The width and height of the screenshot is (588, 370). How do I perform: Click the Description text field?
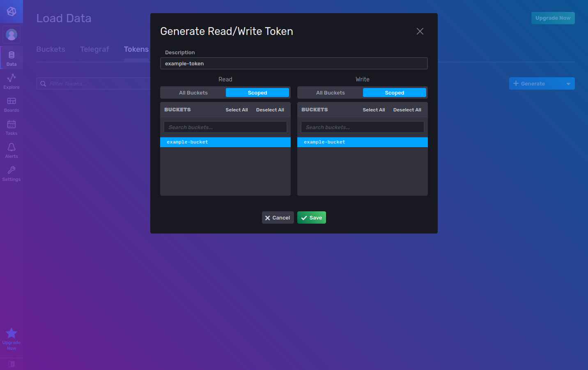pos(294,63)
